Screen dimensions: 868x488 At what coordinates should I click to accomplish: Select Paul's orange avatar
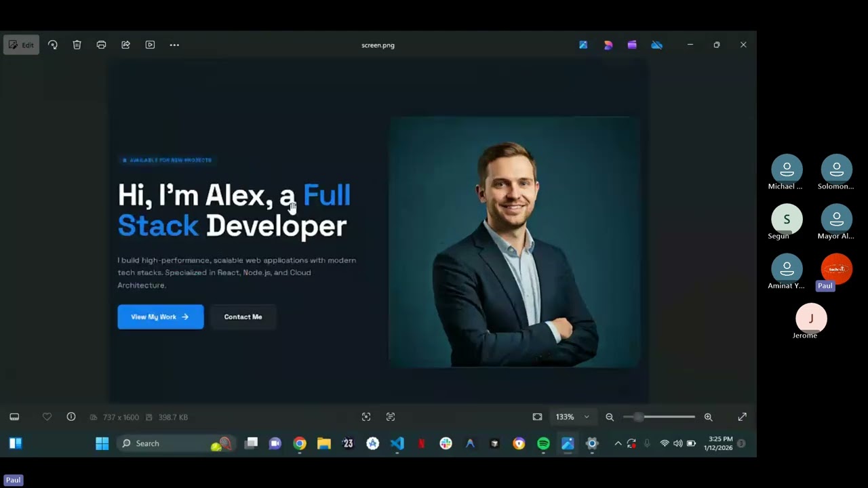[836, 268]
